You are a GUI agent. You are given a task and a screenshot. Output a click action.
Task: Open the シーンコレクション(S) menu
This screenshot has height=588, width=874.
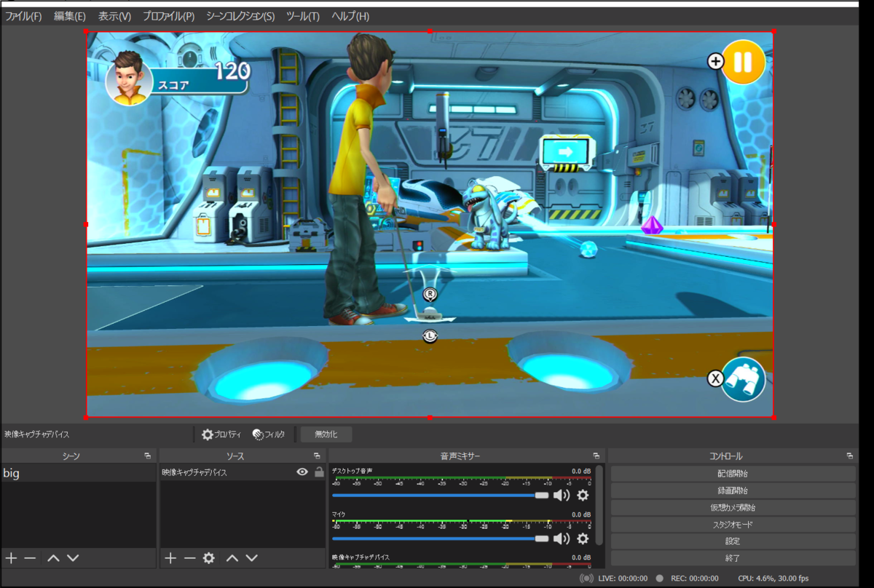tap(240, 16)
